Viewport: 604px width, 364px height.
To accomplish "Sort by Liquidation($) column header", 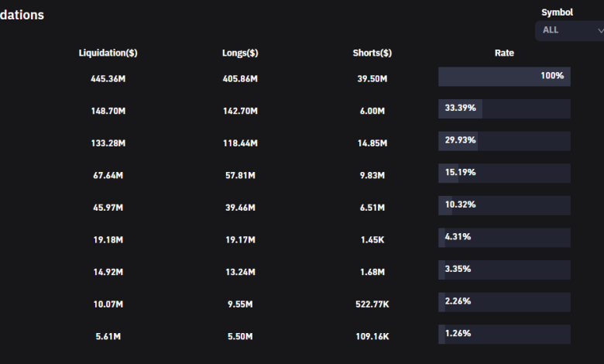I will [x=108, y=53].
